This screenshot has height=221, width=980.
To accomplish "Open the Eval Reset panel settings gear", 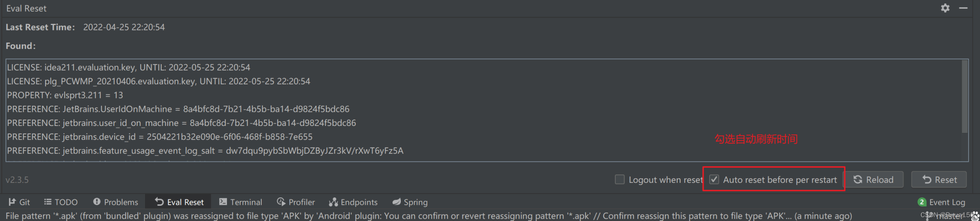I will (945, 8).
